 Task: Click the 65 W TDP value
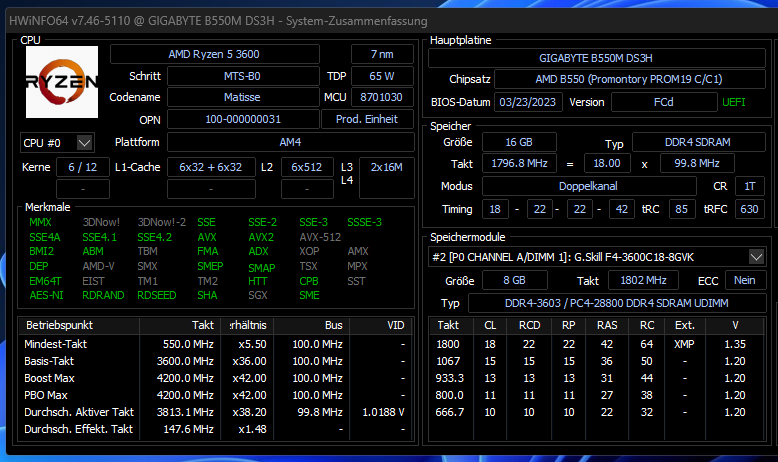[x=382, y=76]
